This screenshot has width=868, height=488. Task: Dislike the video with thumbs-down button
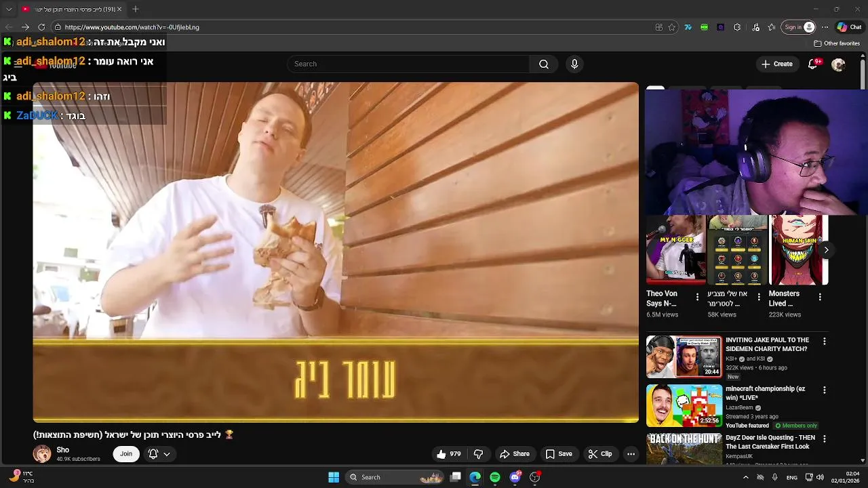[x=479, y=454]
